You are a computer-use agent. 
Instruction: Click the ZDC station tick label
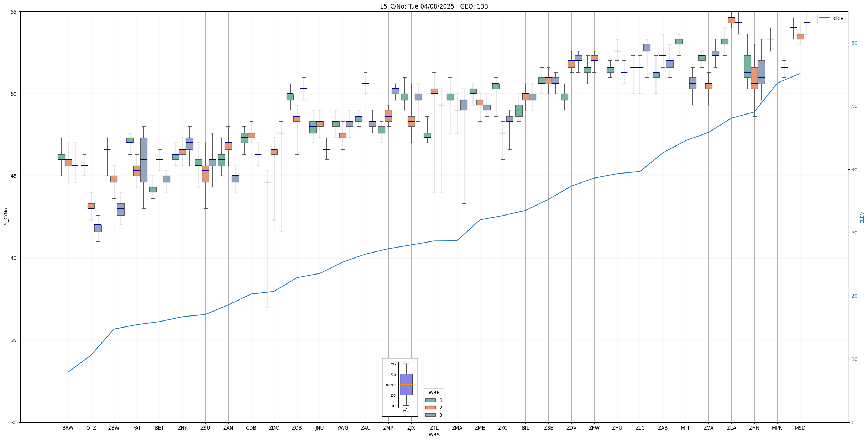coord(274,428)
